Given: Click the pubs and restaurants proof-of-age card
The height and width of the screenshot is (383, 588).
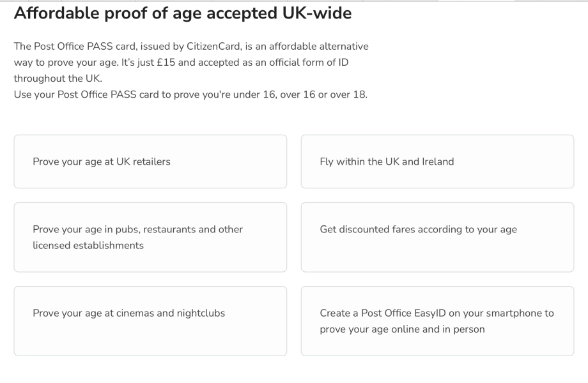Looking at the screenshot, I should [x=150, y=237].
